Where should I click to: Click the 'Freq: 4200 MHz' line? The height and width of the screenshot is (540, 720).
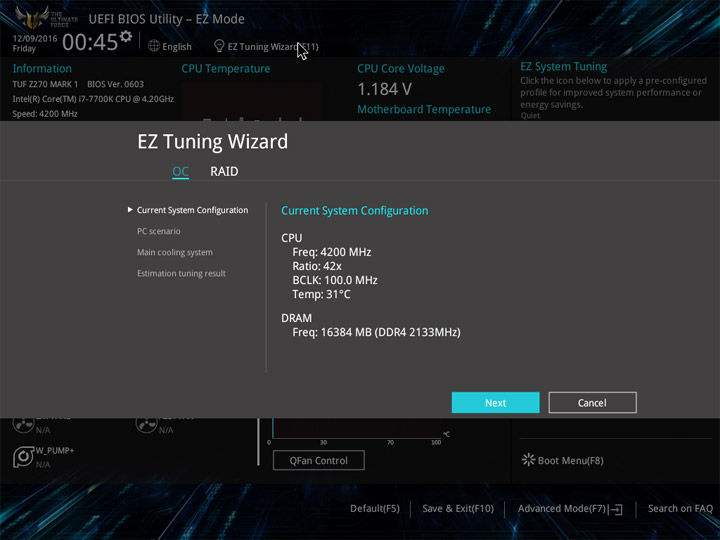click(332, 252)
